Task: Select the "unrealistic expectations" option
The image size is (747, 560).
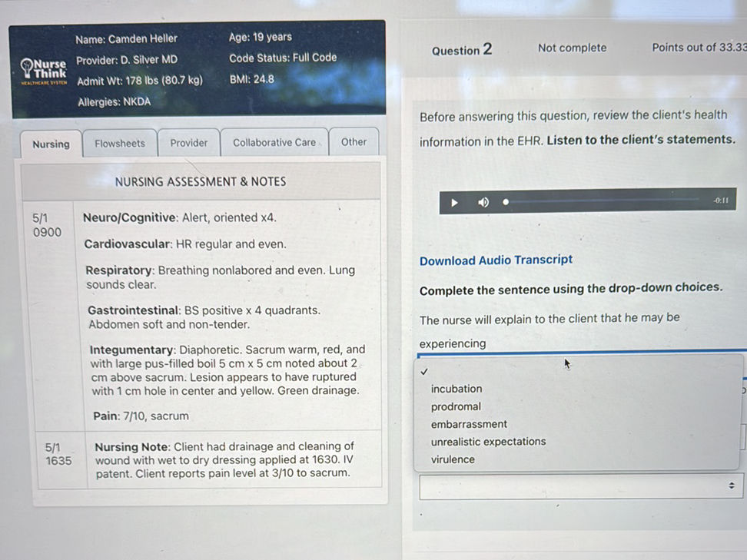Action: point(488,442)
